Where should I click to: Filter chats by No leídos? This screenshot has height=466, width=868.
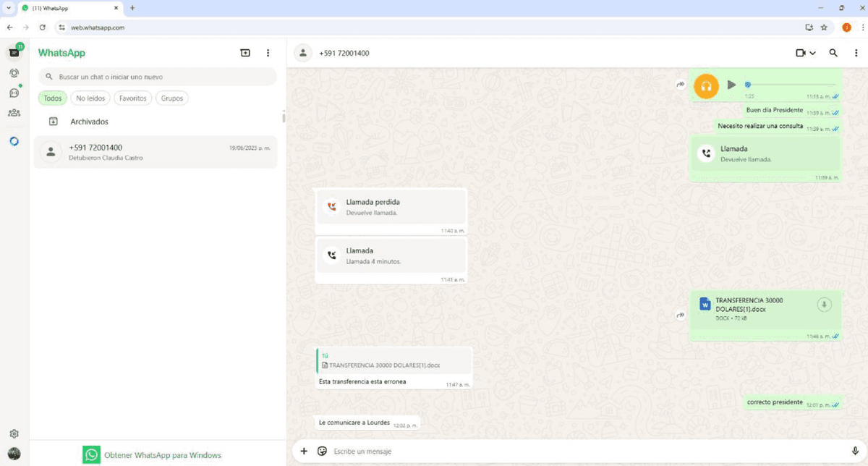coord(90,98)
